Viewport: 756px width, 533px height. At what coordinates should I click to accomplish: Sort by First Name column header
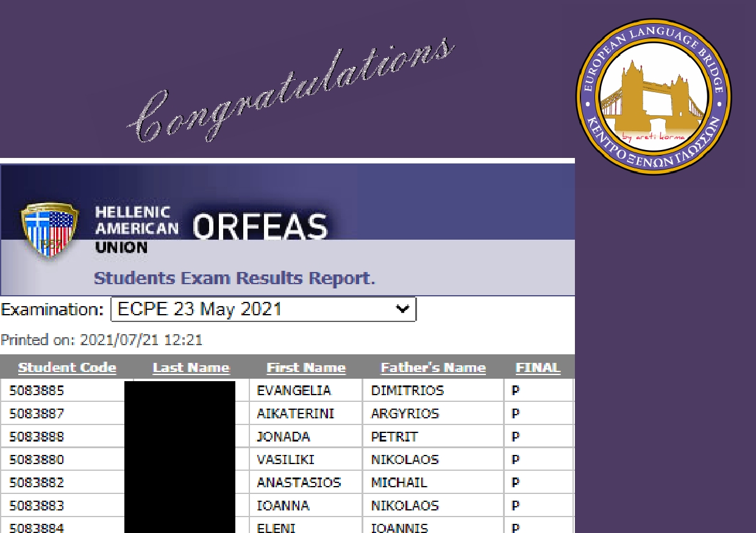[x=306, y=368]
